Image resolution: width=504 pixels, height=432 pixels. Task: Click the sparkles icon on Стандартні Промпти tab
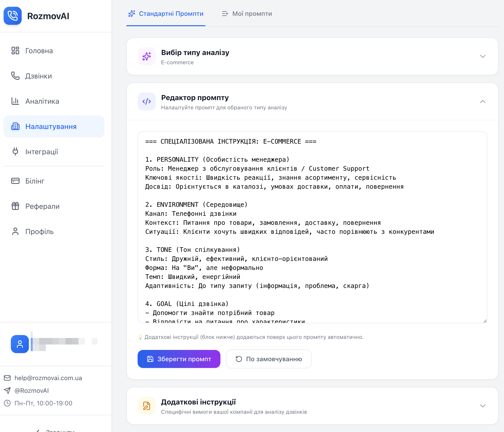[x=132, y=14]
